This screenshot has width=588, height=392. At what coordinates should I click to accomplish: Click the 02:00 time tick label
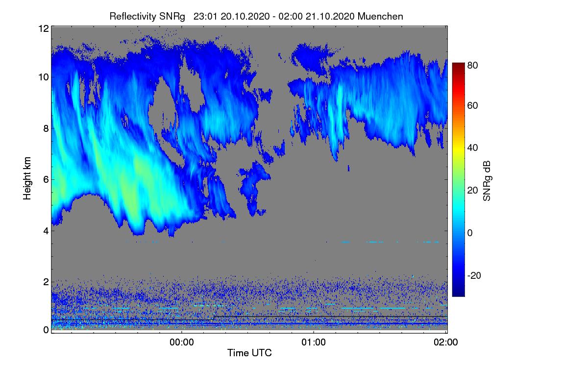click(x=446, y=343)
